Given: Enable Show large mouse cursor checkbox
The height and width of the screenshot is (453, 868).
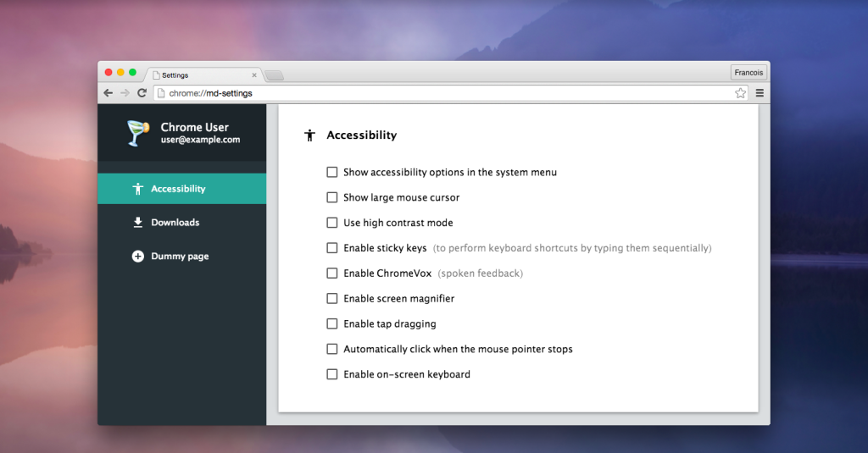Looking at the screenshot, I should coord(332,197).
